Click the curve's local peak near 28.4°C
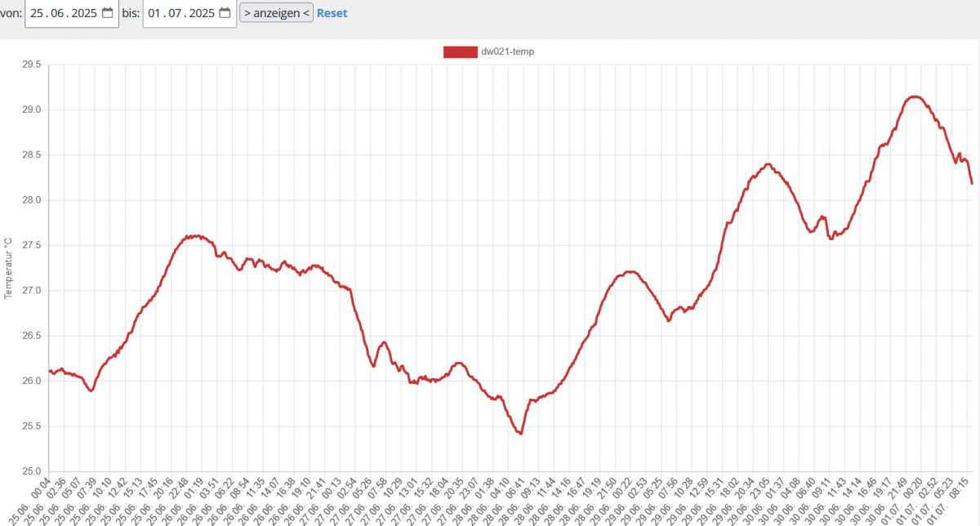 pos(768,164)
